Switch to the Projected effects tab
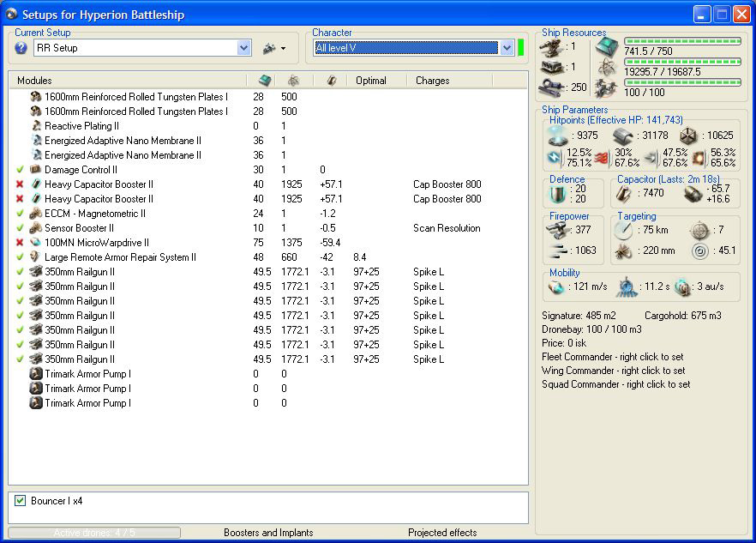 (442, 533)
